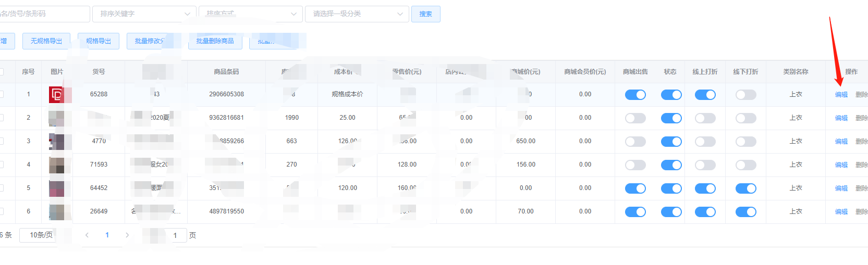Click thumbnail of product 71593
The image size is (868, 265).
tap(56, 165)
